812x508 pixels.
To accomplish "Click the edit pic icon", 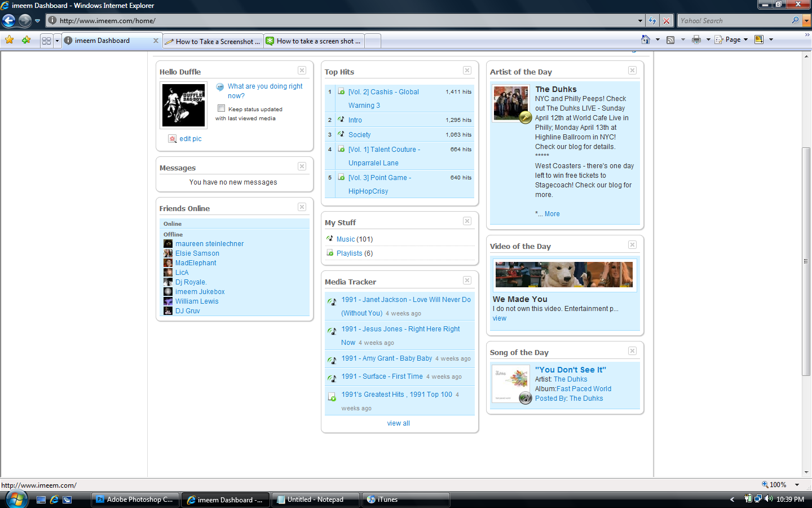I will [x=173, y=139].
